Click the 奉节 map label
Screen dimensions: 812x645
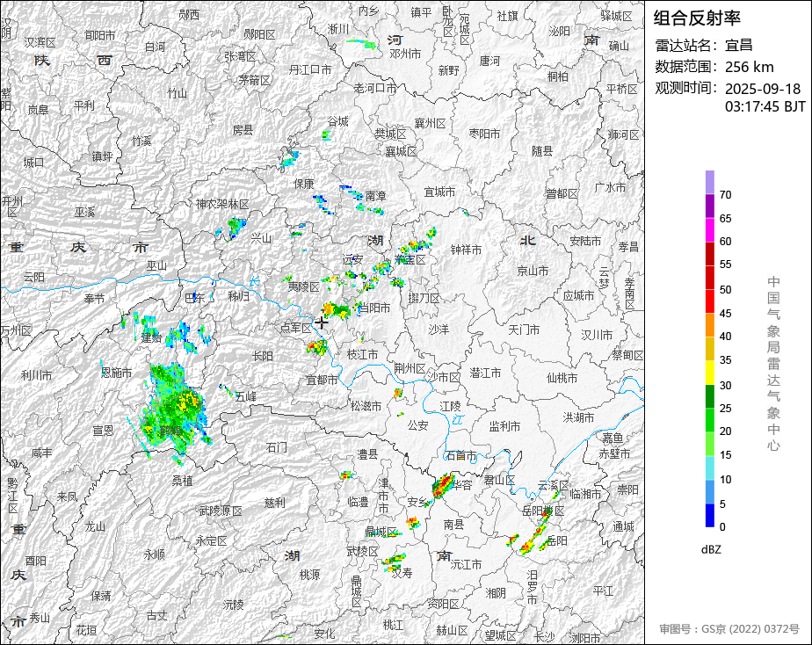point(94,299)
